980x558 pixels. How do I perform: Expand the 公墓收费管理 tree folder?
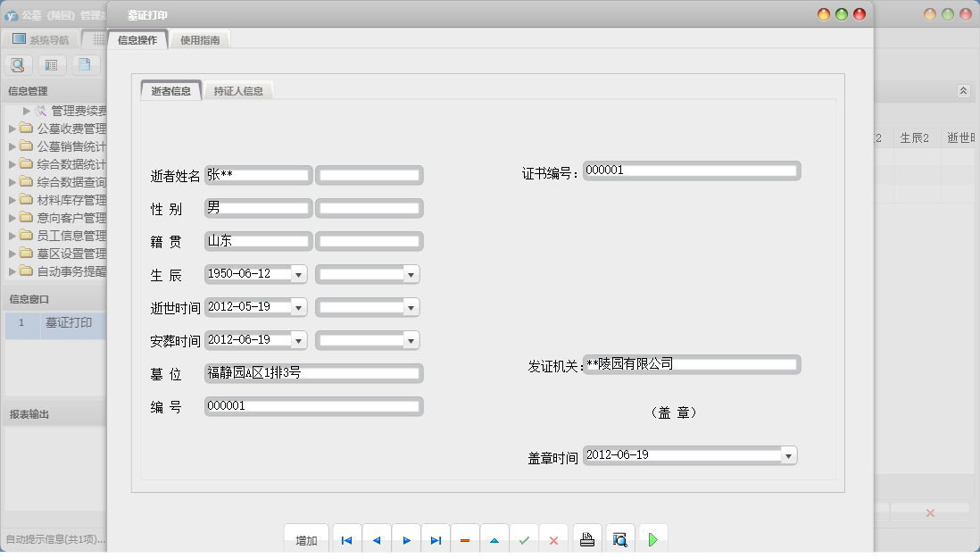click(12, 129)
